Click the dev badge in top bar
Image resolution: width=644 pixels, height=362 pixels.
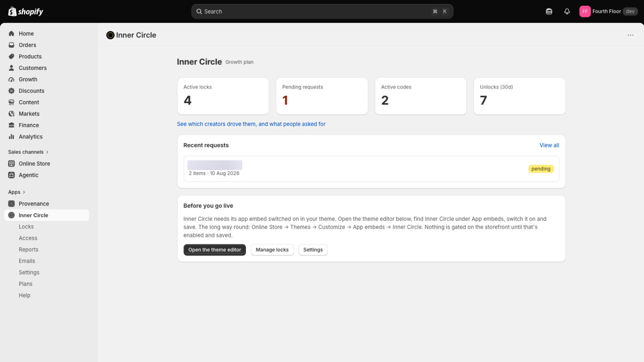[x=630, y=12]
